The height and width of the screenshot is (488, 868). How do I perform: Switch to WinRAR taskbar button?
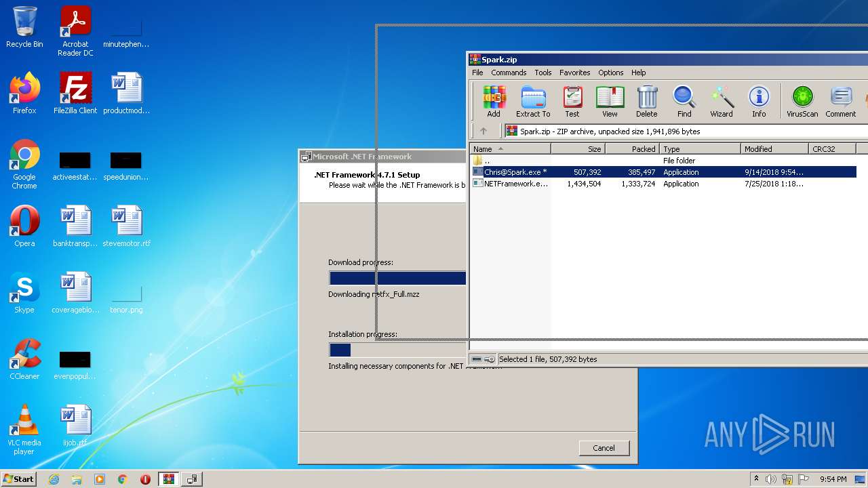pos(169,479)
